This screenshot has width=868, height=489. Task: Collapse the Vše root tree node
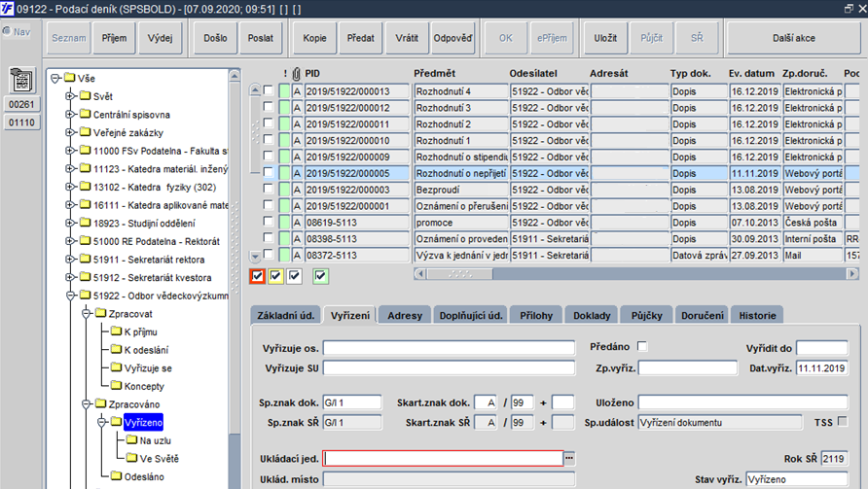pos(54,78)
